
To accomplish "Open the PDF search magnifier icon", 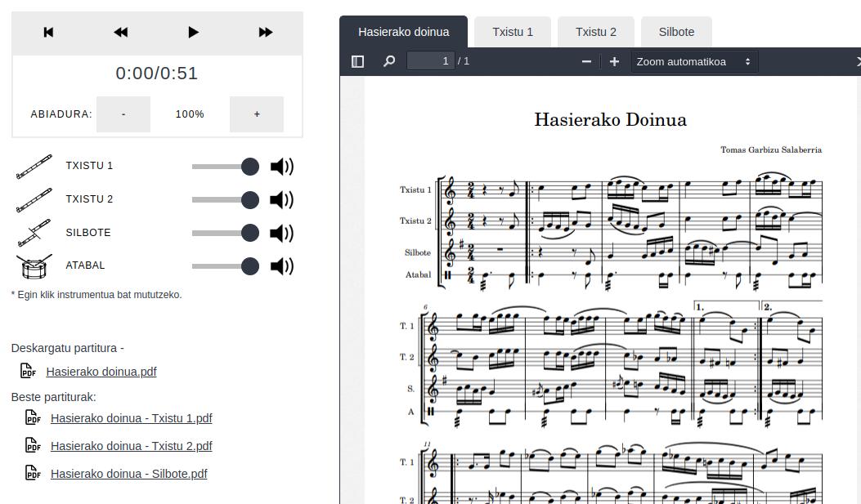I will pyautogui.click(x=389, y=61).
